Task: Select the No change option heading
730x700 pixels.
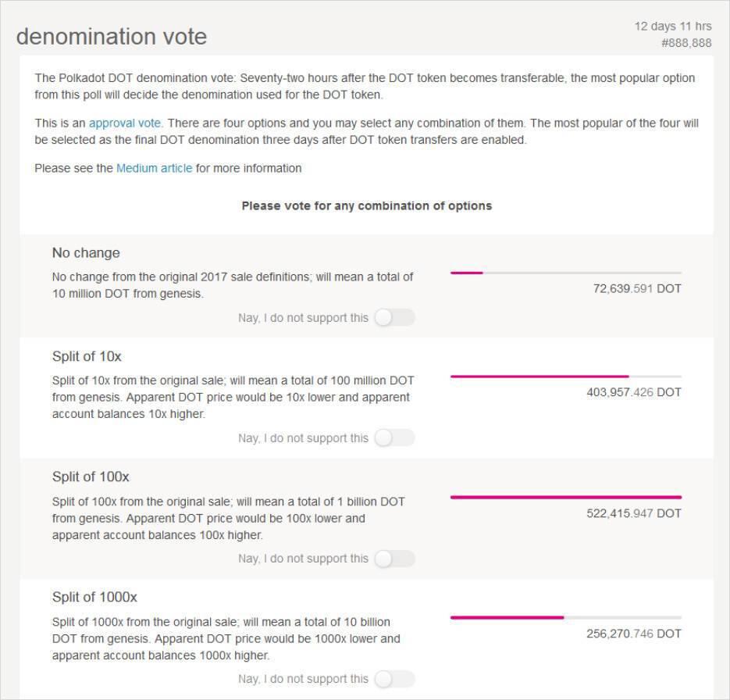Action: pyautogui.click(x=86, y=253)
